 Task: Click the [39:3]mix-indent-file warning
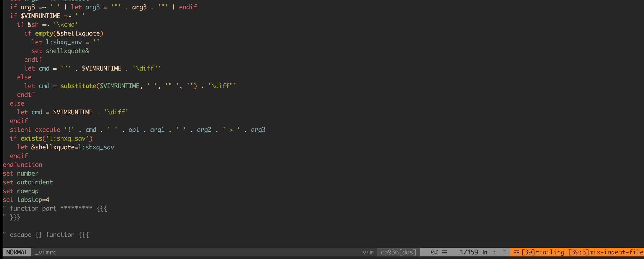coord(606,252)
